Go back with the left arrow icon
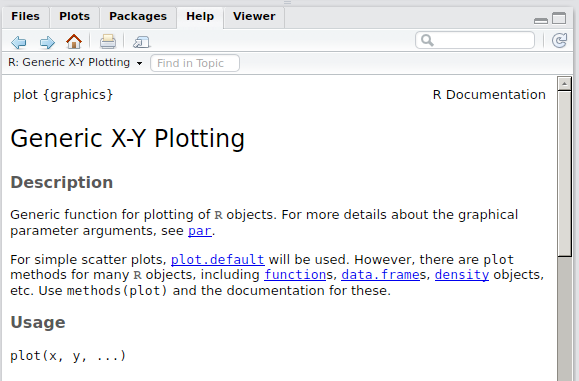 18,42
